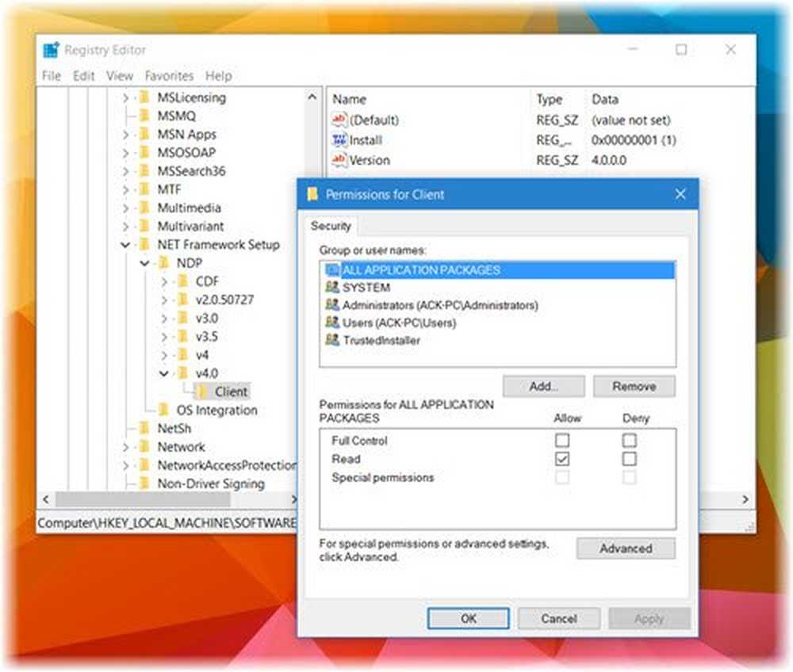This screenshot has height=672, width=793.
Task: Click the Administrators group icon
Action: click(x=332, y=304)
